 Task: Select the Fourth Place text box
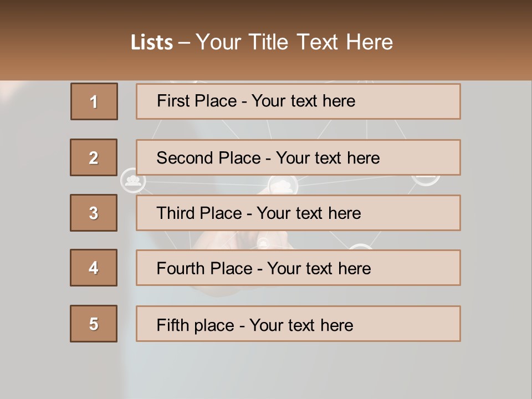pyautogui.click(x=298, y=268)
